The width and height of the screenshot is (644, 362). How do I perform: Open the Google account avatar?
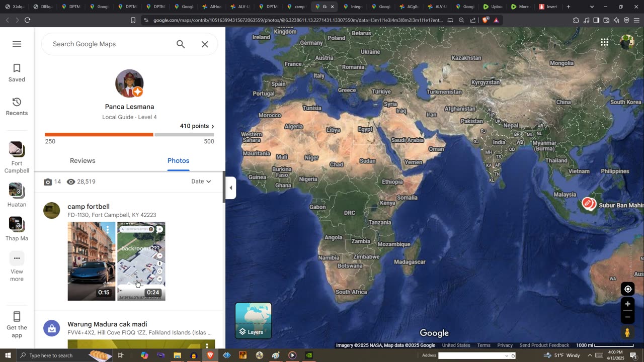[627, 42]
